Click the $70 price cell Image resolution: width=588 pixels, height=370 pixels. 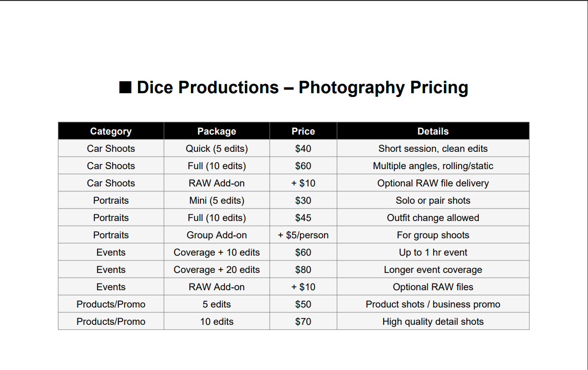click(303, 321)
